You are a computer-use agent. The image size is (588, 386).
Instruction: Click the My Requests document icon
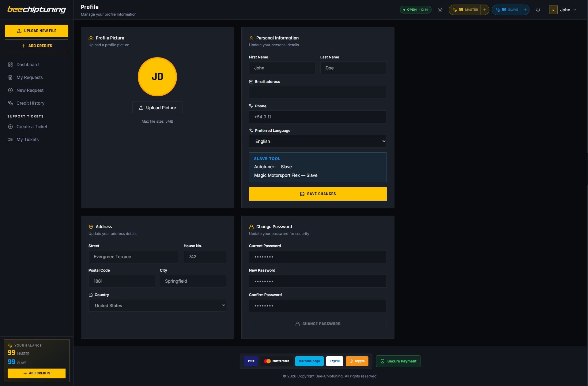(x=10, y=77)
